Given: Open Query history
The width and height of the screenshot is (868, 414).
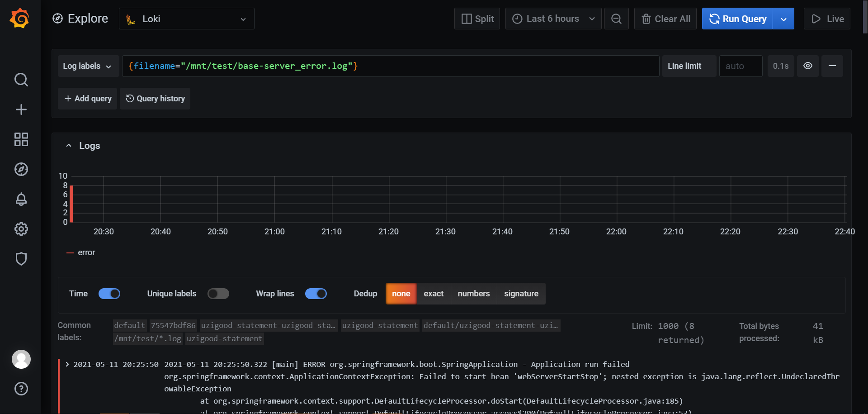Looking at the screenshot, I should click(155, 99).
